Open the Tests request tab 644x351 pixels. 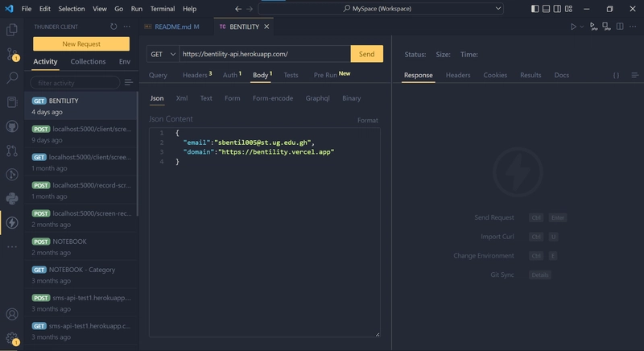click(291, 75)
